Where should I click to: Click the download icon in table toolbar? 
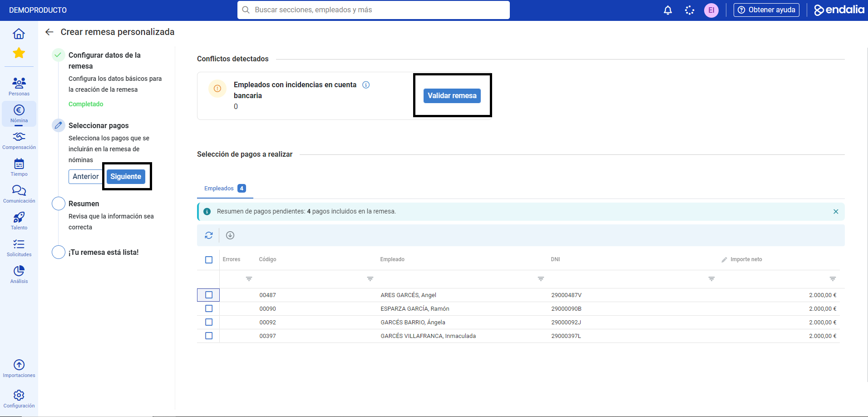(230, 235)
